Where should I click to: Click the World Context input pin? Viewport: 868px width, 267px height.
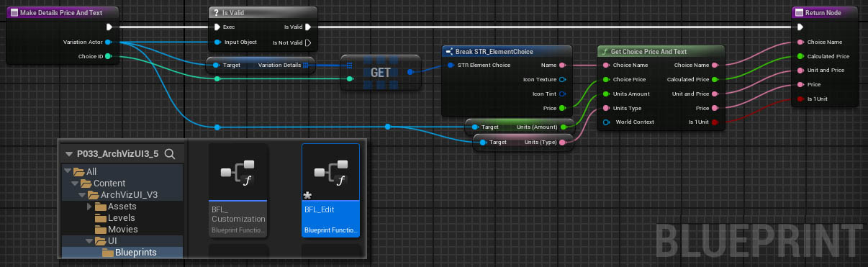pos(606,122)
